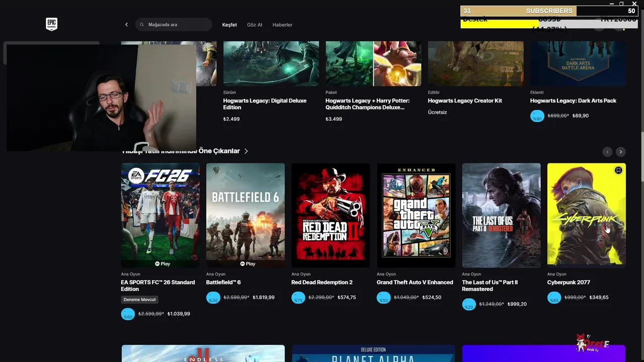Open the EA SPORTS FC 26 cover
The height and width of the screenshot is (362, 644).
[x=160, y=215]
